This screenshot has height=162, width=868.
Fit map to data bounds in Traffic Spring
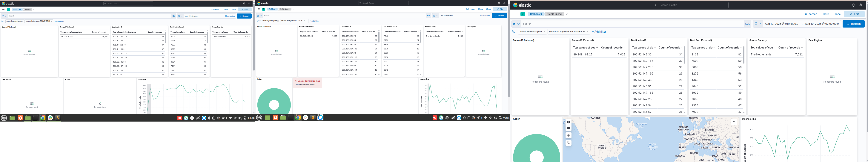569,136
